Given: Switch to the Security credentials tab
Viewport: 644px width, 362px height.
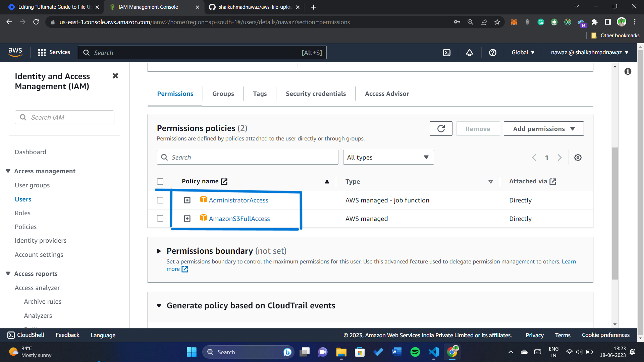Looking at the screenshot, I should (316, 94).
